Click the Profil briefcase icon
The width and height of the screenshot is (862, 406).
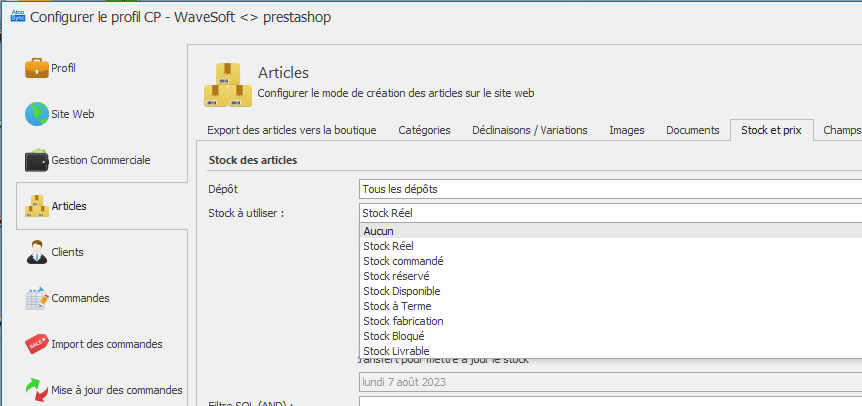(37, 68)
